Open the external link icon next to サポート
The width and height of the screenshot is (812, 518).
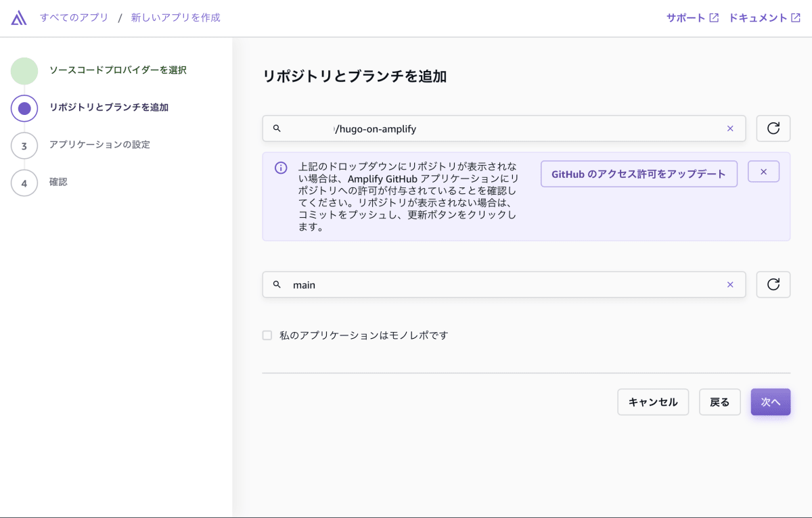point(713,18)
